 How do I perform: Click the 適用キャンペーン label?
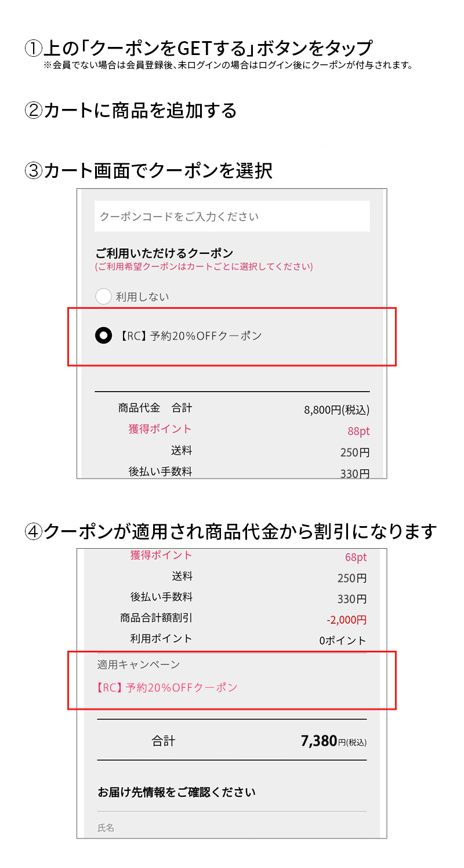tap(139, 665)
